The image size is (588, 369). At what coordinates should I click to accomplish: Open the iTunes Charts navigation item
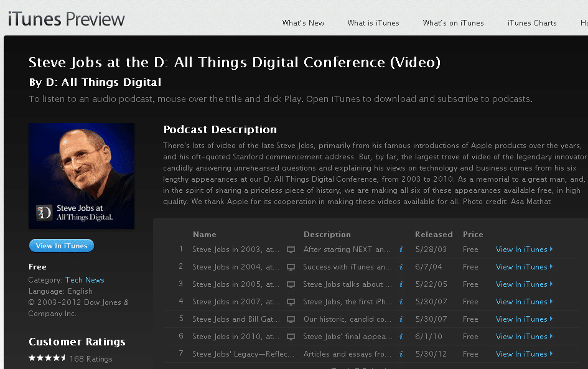coord(532,23)
